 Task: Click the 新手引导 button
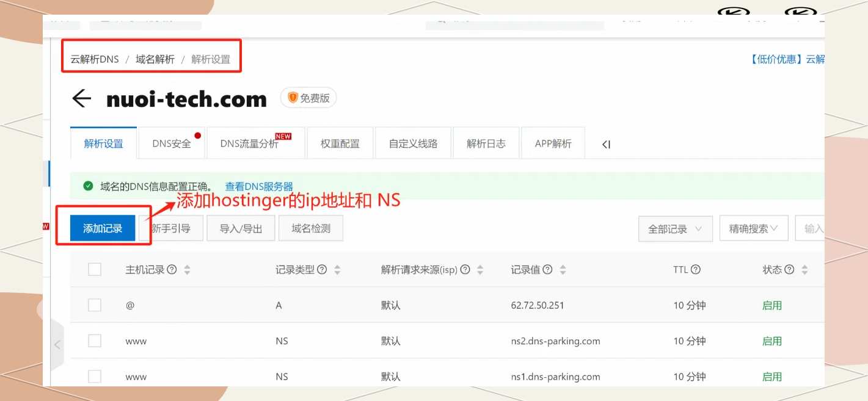tap(171, 228)
